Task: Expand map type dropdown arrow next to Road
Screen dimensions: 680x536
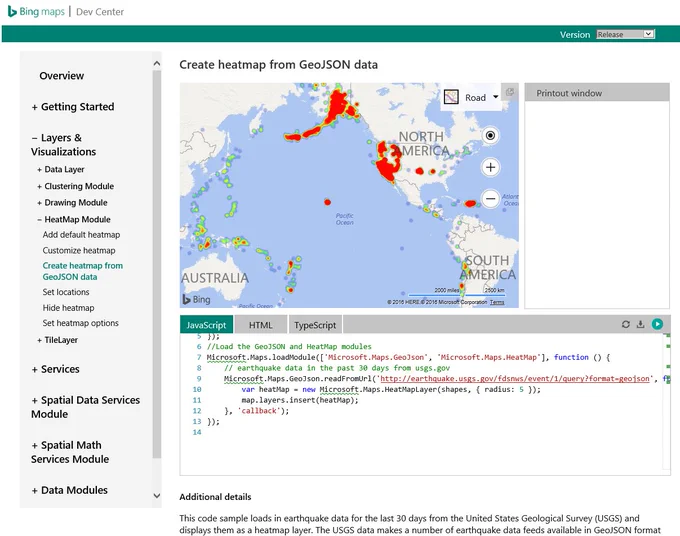Action: (496, 97)
